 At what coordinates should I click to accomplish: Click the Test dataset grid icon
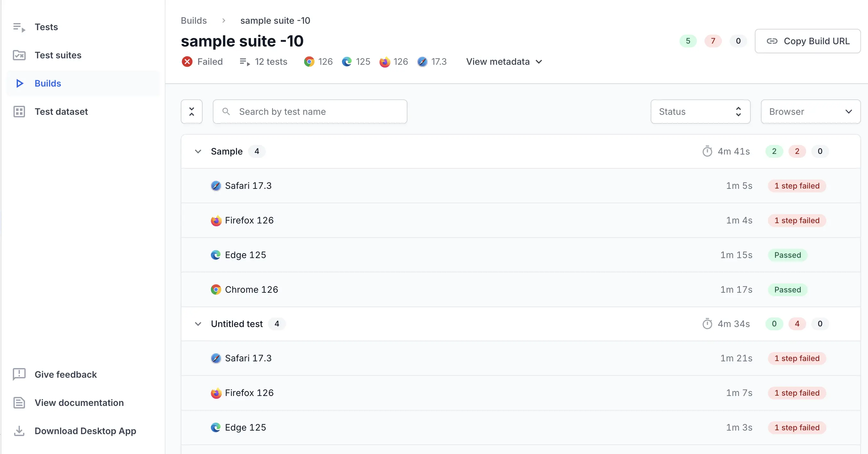(19, 112)
